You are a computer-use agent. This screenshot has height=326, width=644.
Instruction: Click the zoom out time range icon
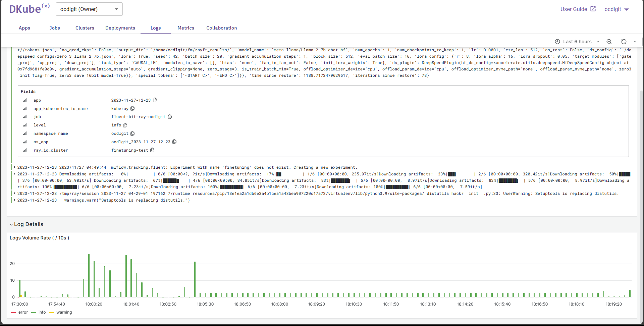click(609, 42)
